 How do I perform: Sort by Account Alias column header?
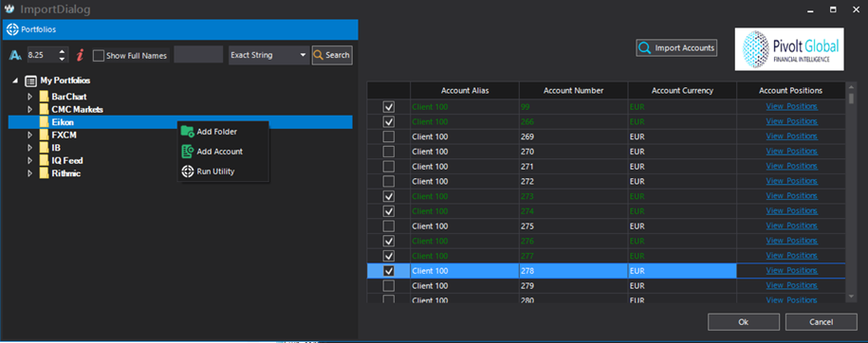pyautogui.click(x=465, y=91)
